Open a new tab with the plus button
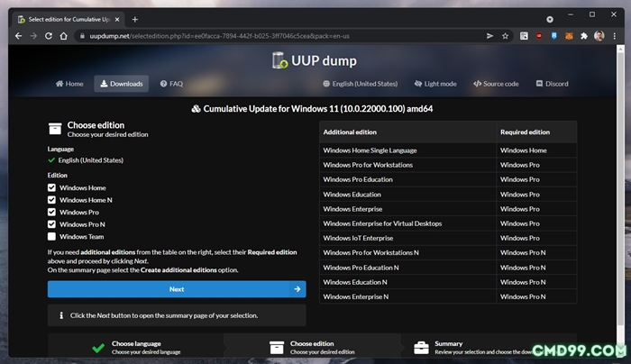 (x=135, y=19)
